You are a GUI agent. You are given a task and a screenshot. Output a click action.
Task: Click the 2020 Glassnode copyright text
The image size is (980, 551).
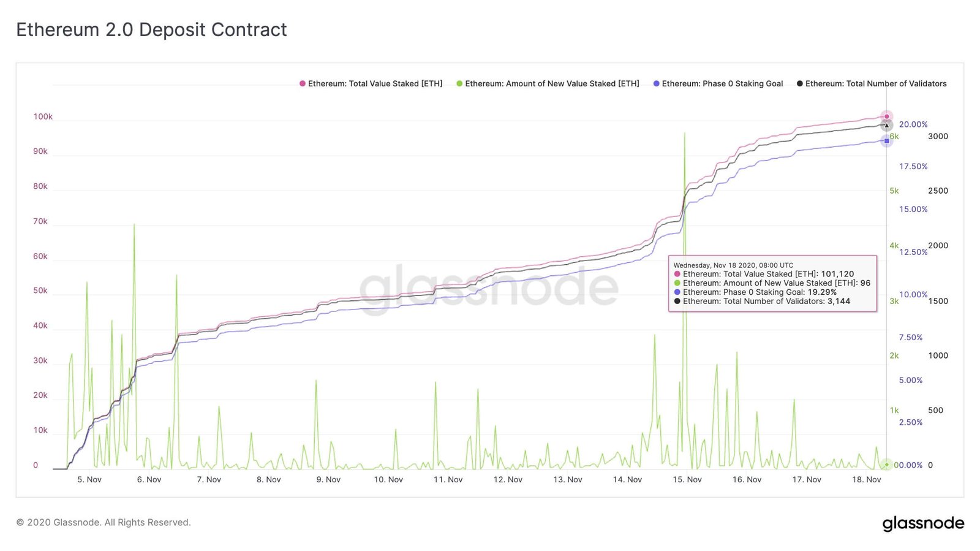[x=104, y=522]
